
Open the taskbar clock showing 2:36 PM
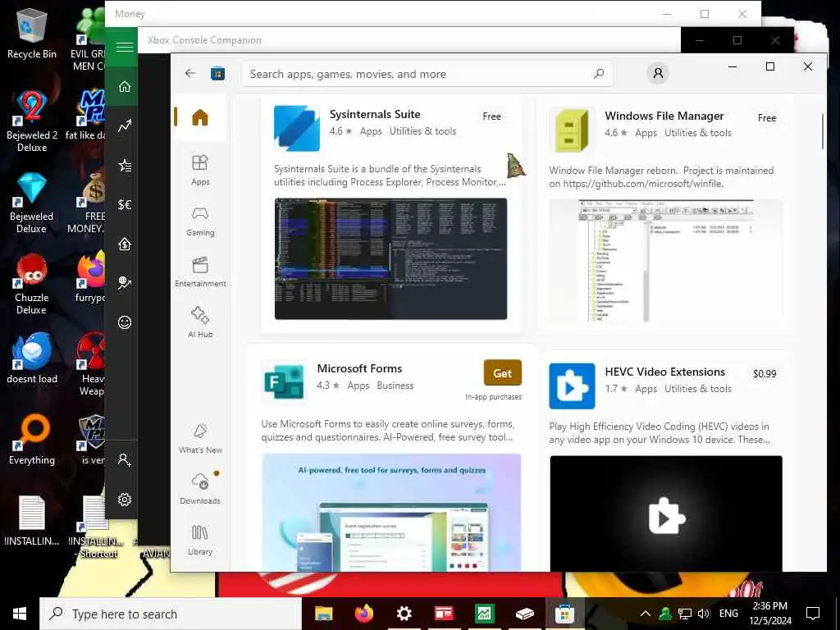coord(770,614)
